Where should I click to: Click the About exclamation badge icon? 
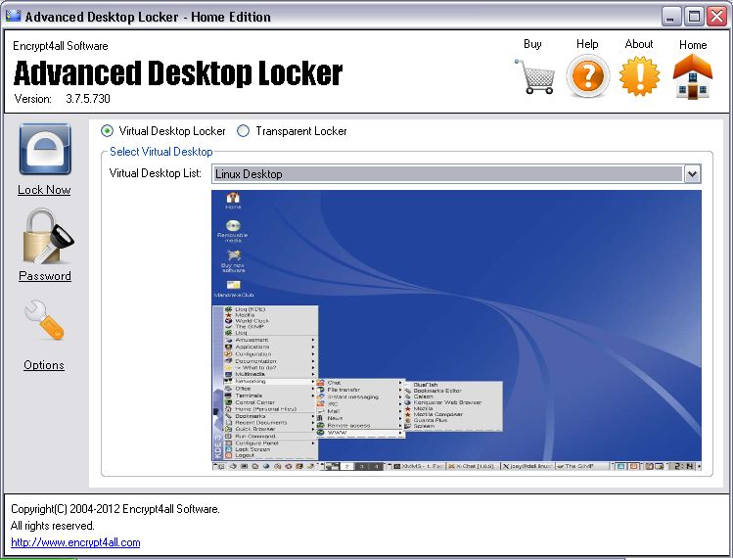pyautogui.click(x=639, y=75)
